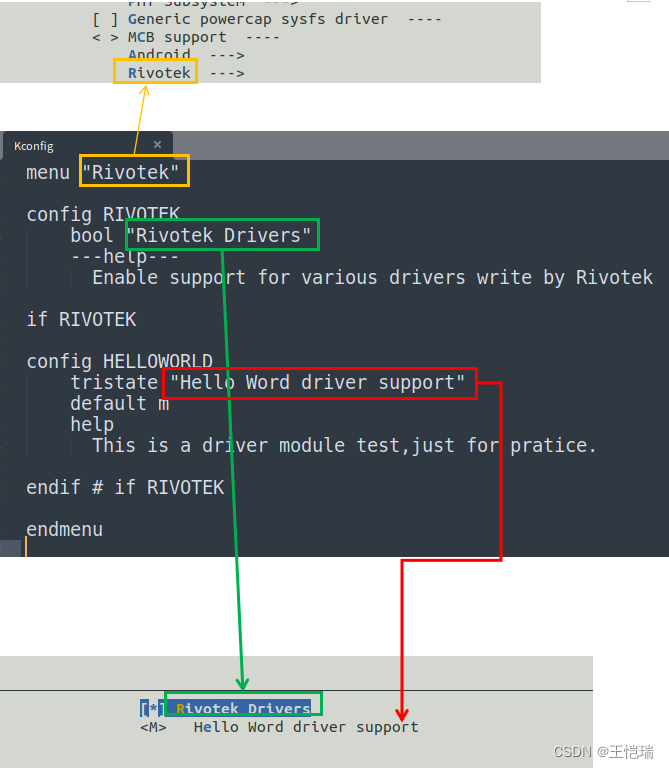669x768 pixels.
Task: Click 'This is a driver module test' line
Action: tap(344, 446)
